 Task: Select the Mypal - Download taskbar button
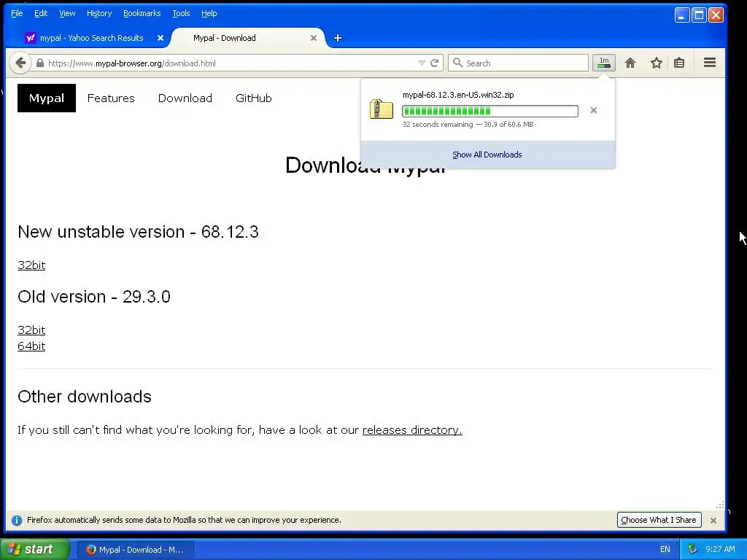click(136, 550)
